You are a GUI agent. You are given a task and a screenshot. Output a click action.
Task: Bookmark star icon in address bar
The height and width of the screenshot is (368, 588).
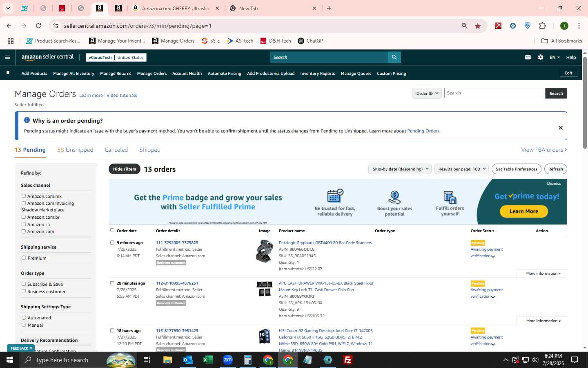[478, 26]
